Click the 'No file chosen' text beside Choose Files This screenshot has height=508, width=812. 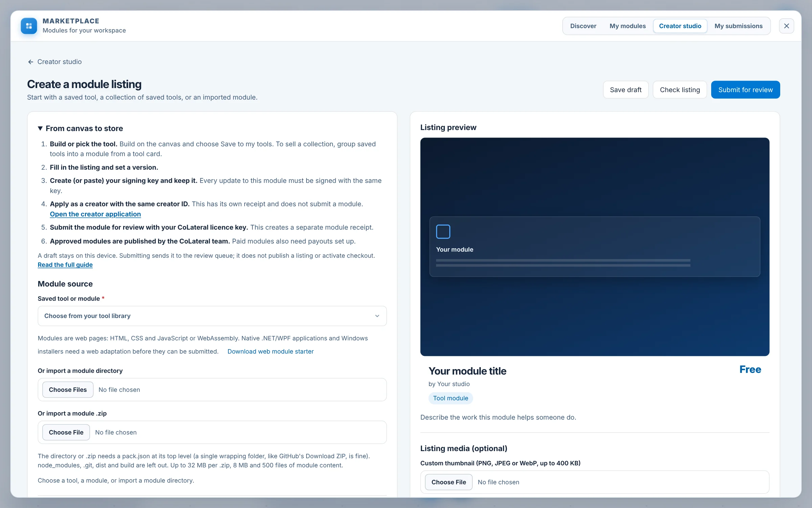119,389
